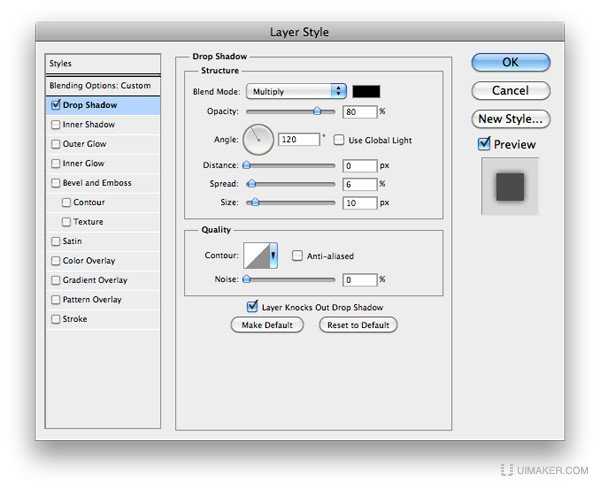600x489 pixels.
Task: Select the Outer Glow label
Action: [85, 144]
